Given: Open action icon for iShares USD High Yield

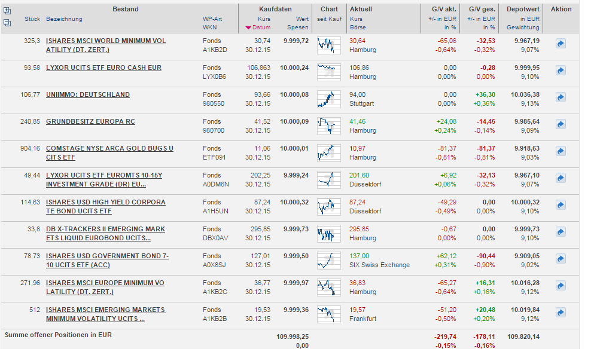Looking at the screenshot, I should [560, 205].
